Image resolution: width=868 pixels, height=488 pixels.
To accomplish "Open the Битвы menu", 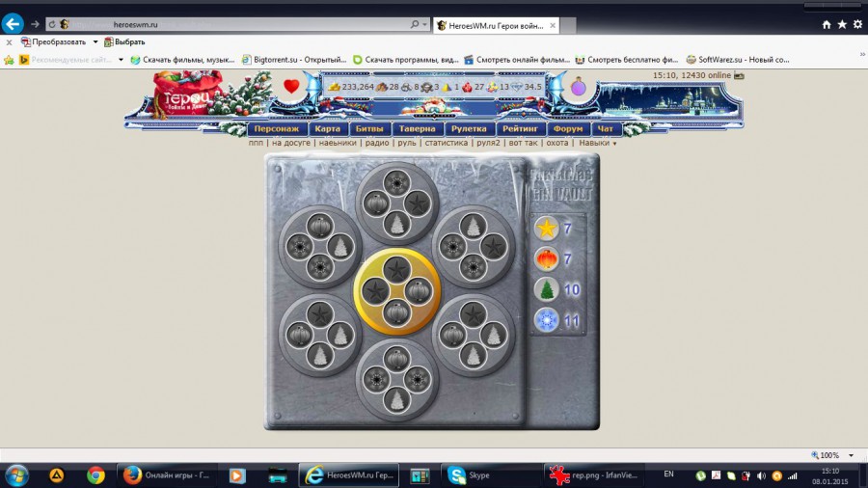I will coord(369,128).
